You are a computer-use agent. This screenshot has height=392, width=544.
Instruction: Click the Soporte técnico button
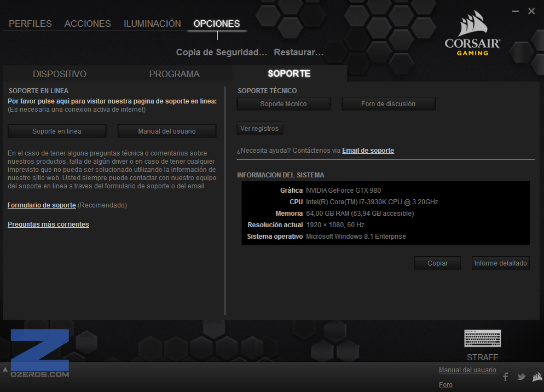point(283,104)
